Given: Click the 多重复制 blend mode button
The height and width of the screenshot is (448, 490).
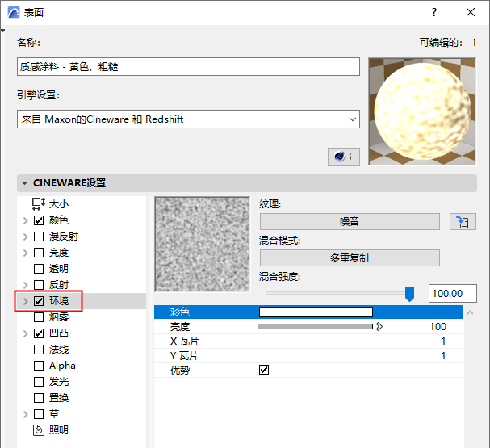Looking at the screenshot, I should coord(350,258).
